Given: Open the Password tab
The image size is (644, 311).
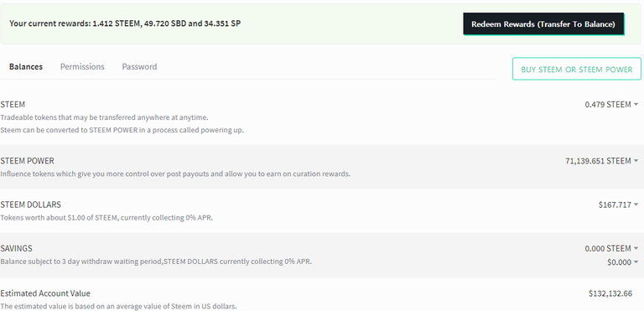Looking at the screenshot, I should click(x=139, y=66).
